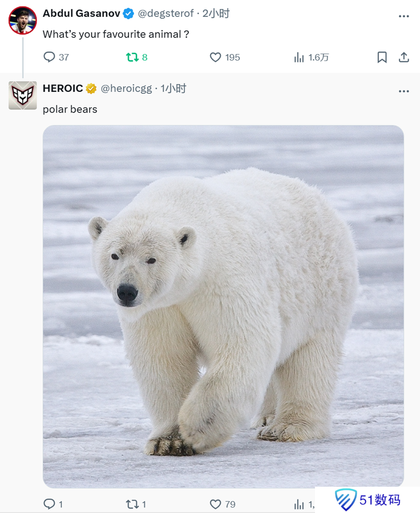Screen dimensions: 420x513
Task: Open Abdul Gasanov's profile picture
Action: tap(23, 20)
